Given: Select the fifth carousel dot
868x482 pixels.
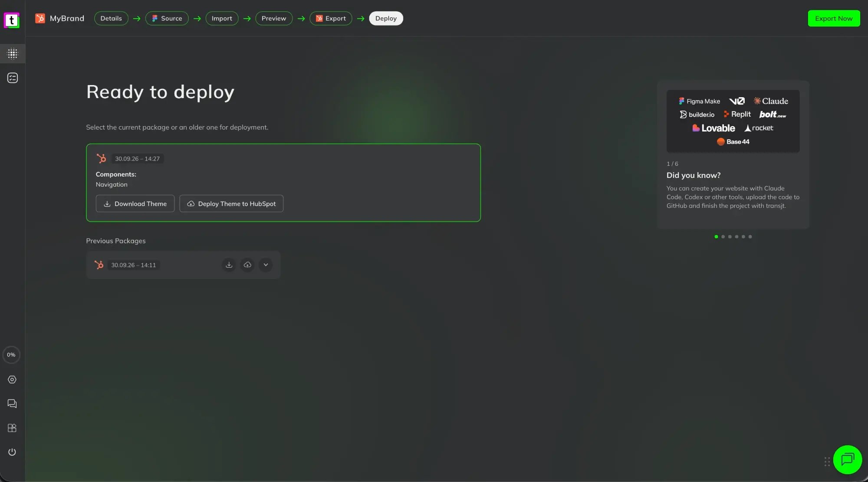Looking at the screenshot, I should [x=743, y=236].
